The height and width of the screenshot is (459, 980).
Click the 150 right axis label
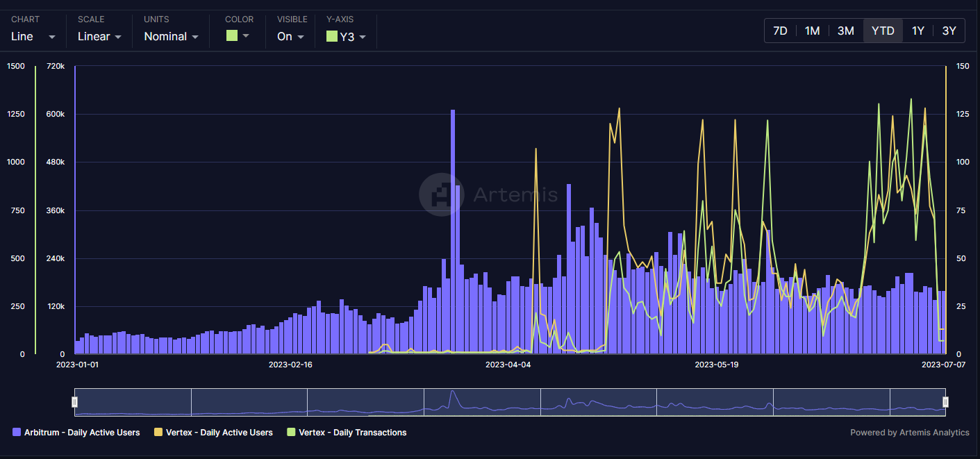tap(963, 66)
